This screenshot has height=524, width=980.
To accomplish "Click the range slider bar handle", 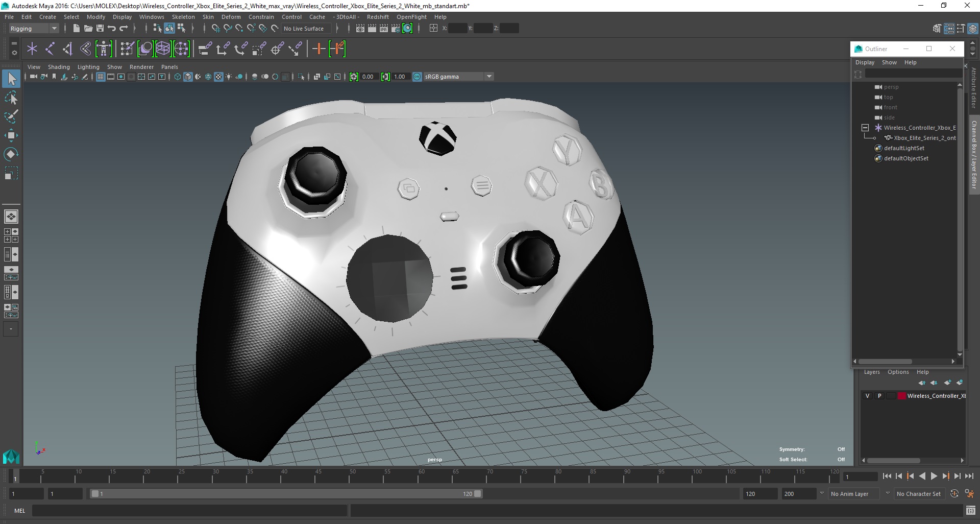I will [x=286, y=494].
